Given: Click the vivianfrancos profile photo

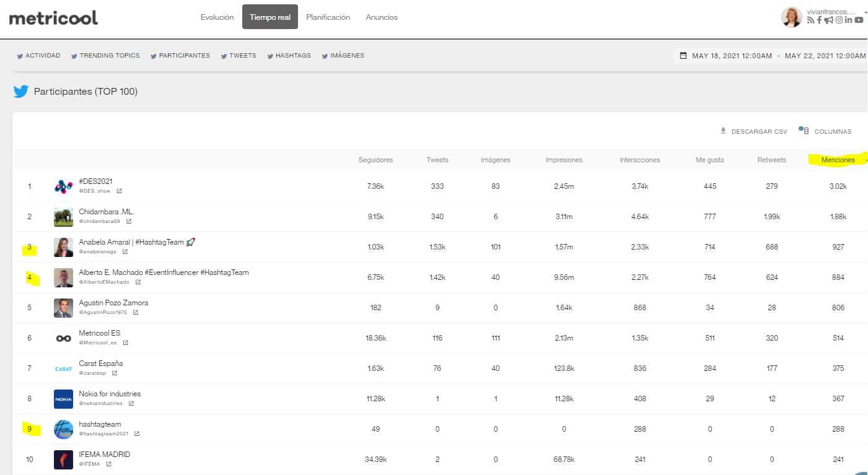Looking at the screenshot, I should click(x=792, y=17).
